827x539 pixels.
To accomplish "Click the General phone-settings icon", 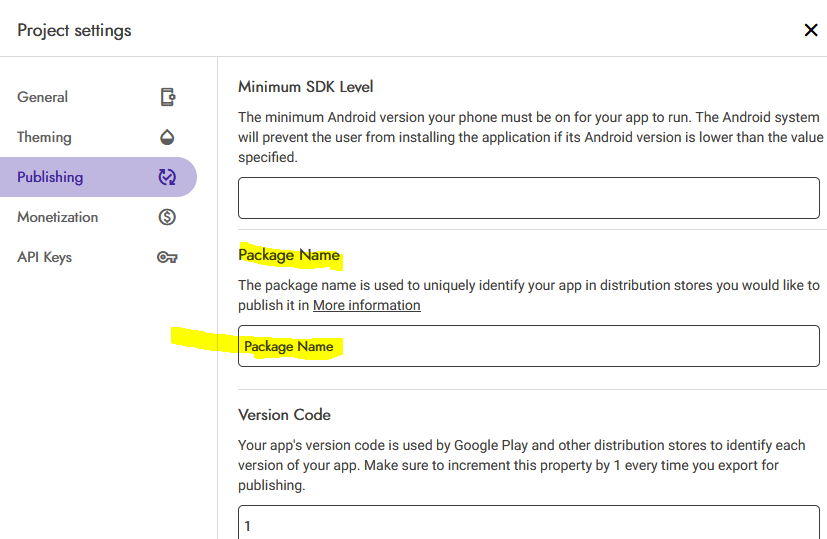I will click(x=168, y=97).
